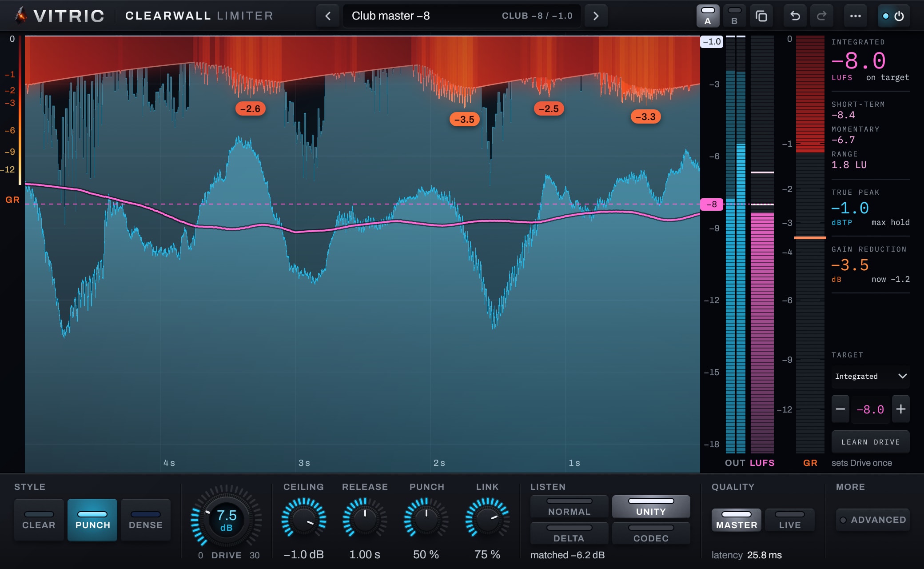The image size is (924, 569).
Task: Select the B comparison slot
Action: (x=734, y=16)
